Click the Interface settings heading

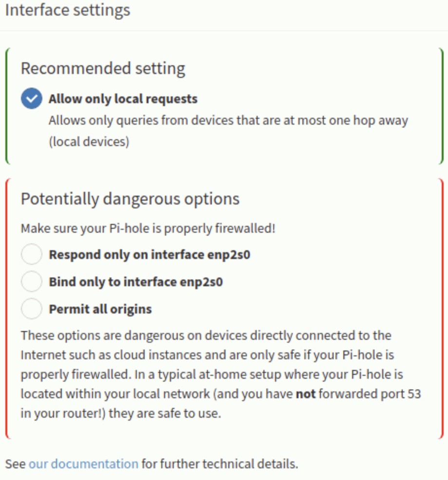(68, 10)
